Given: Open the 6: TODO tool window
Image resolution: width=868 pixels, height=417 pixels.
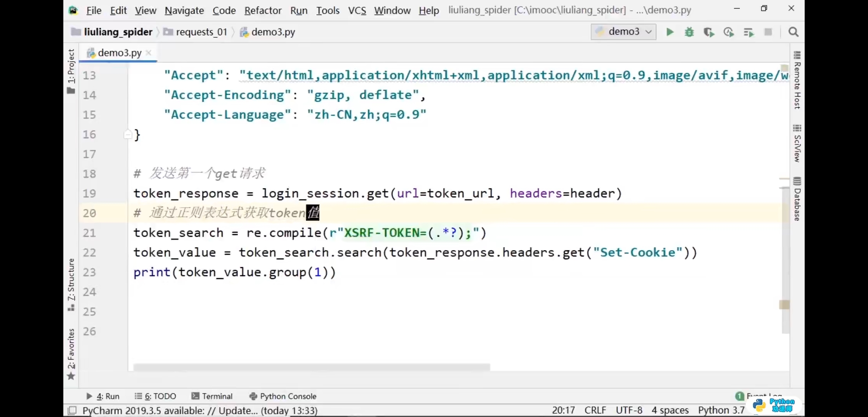Looking at the screenshot, I should click(x=155, y=396).
